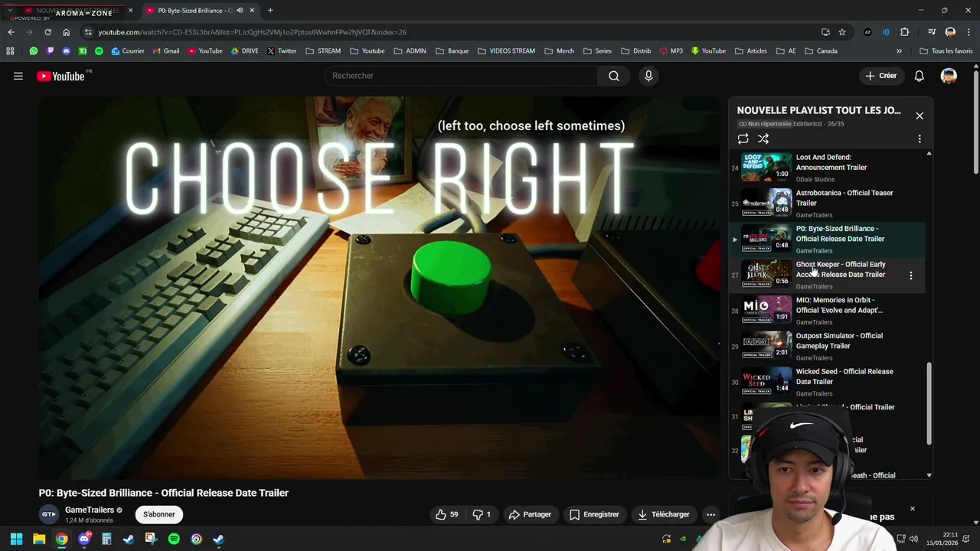
Task: Click the Enregistrer save button
Action: tap(593, 514)
